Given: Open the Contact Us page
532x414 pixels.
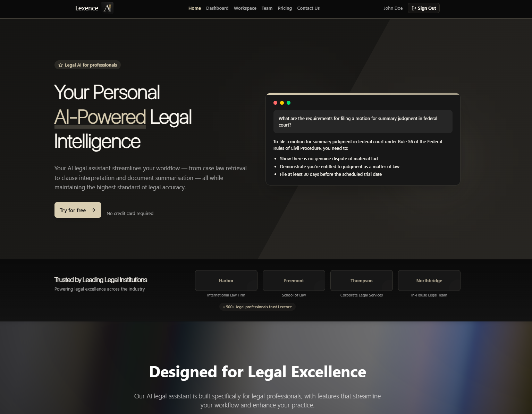Looking at the screenshot, I should [308, 8].
